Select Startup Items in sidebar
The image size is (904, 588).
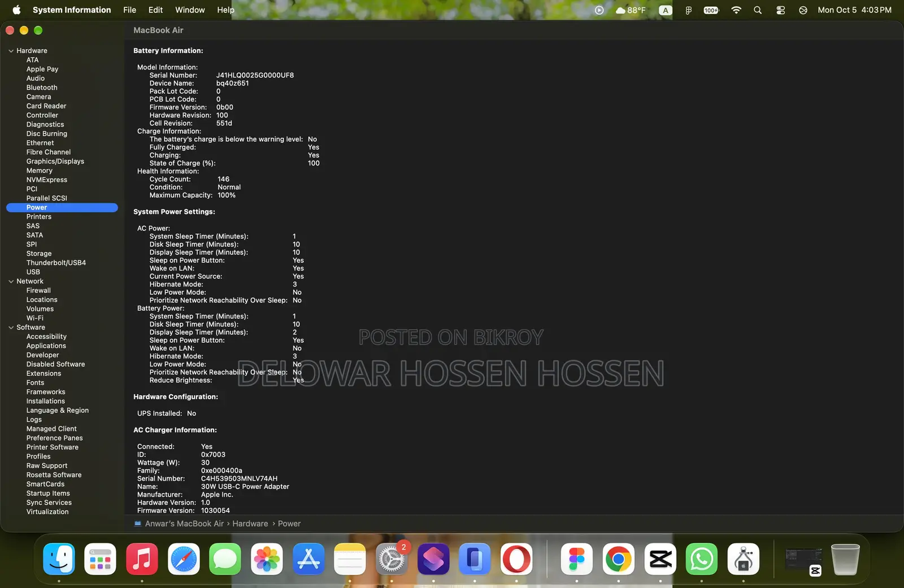point(48,494)
